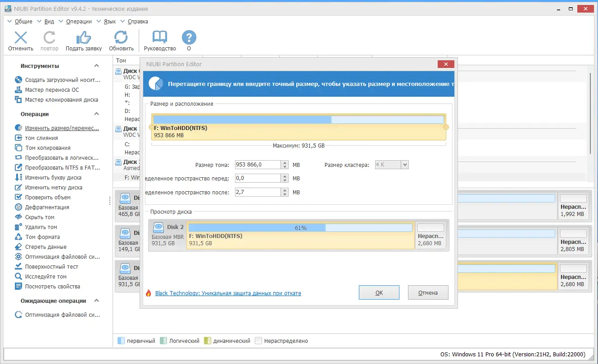This screenshot has width=598, height=364.
Task: Select F: WinToHDD partition in disk preview
Action: coord(301,235)
